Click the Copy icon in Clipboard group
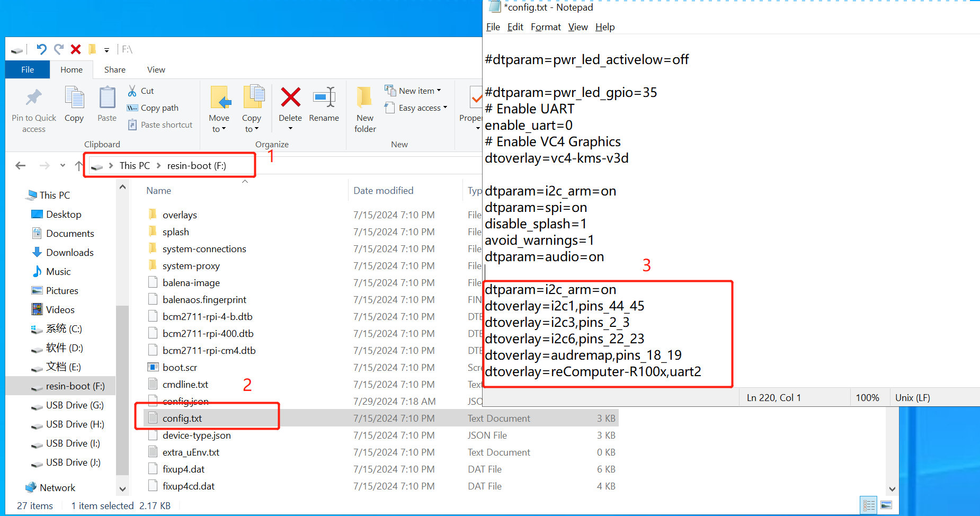The height and width of the screenshot is (516, 980). pos(74,98)
